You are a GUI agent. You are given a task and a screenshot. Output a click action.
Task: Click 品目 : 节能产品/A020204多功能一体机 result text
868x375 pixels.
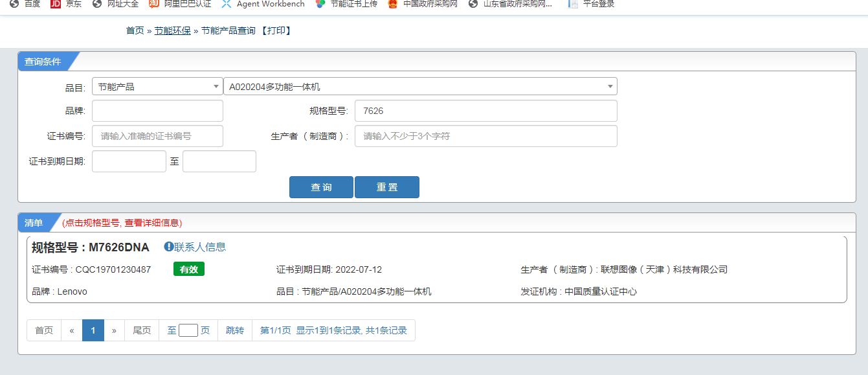coord(354,291)
